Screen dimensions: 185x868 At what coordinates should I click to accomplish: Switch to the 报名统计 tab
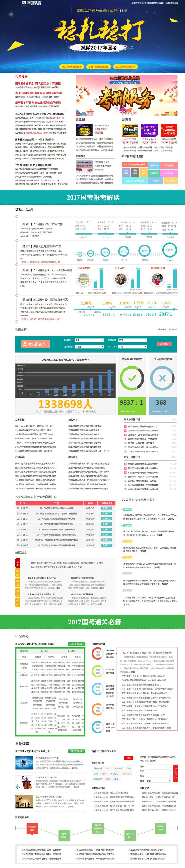click(x=162, y=329)
